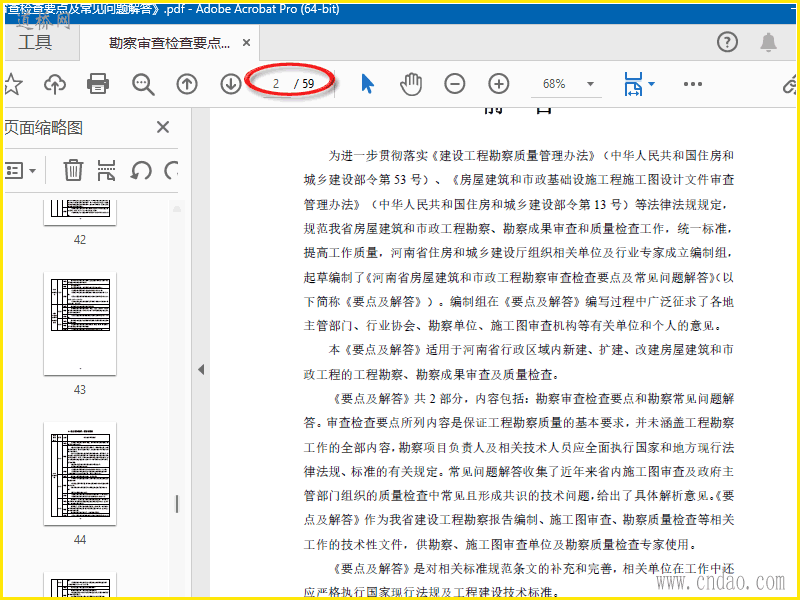Click the thumbnail panel scrollbar handle
Viewport: 800px width, 600px height.
[177, 504]
